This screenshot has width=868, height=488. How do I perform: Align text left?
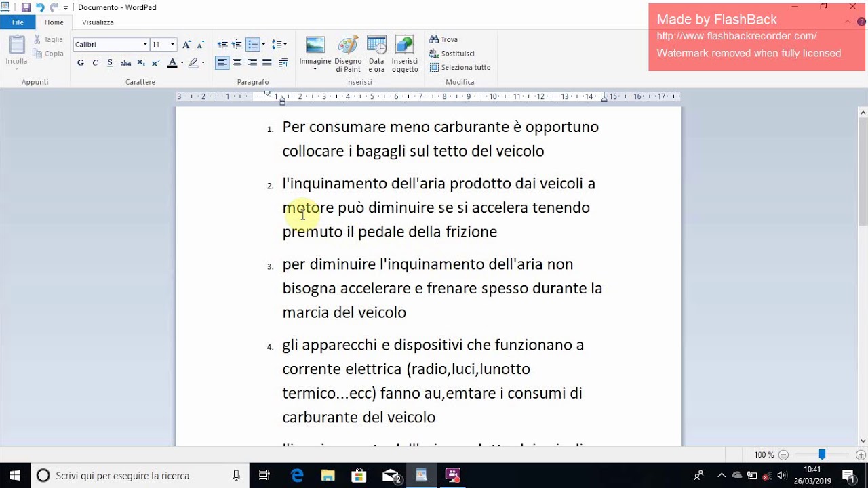[222, 63]
